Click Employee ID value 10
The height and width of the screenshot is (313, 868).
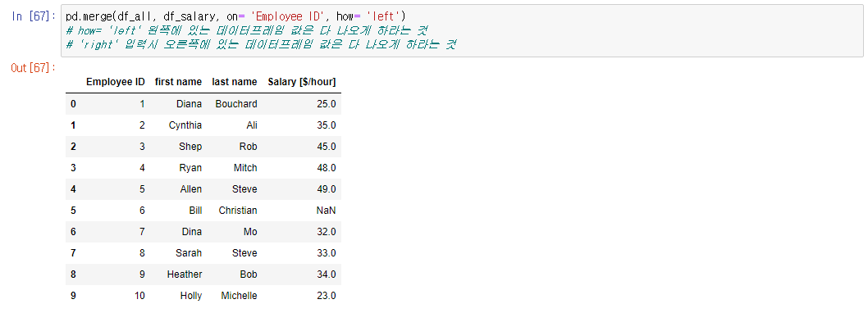(139, 295)
